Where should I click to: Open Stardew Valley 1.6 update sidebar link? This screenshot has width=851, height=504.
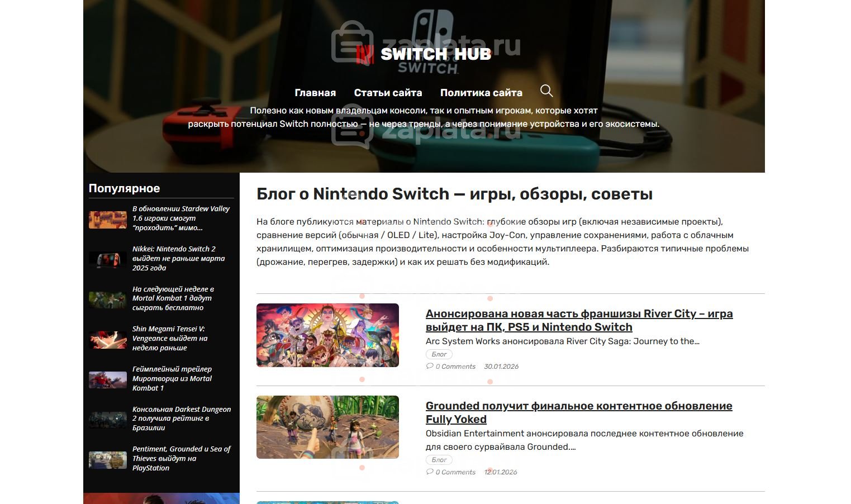(x=181, y=218)
